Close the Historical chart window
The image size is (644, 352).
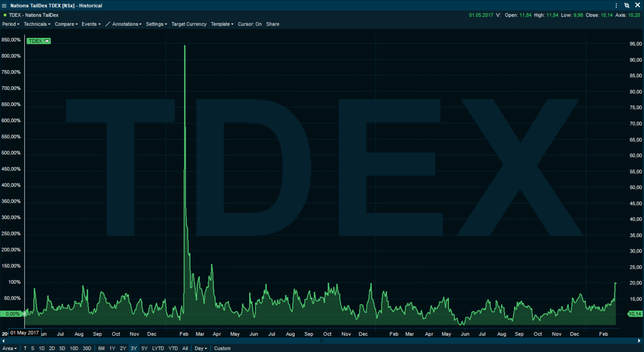(x=638, y=5)
